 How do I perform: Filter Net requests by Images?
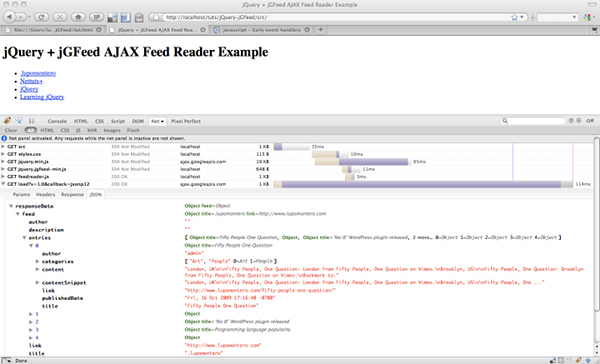click(112, 130)
